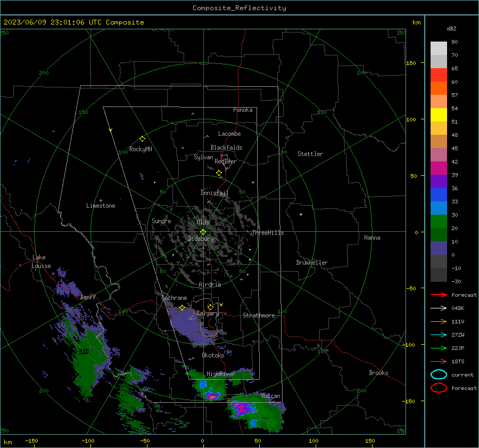Select the cyan 27ZW arrow icon
Image resolution: width=479 pixels, height=448 pixels.
coord(439,335)
